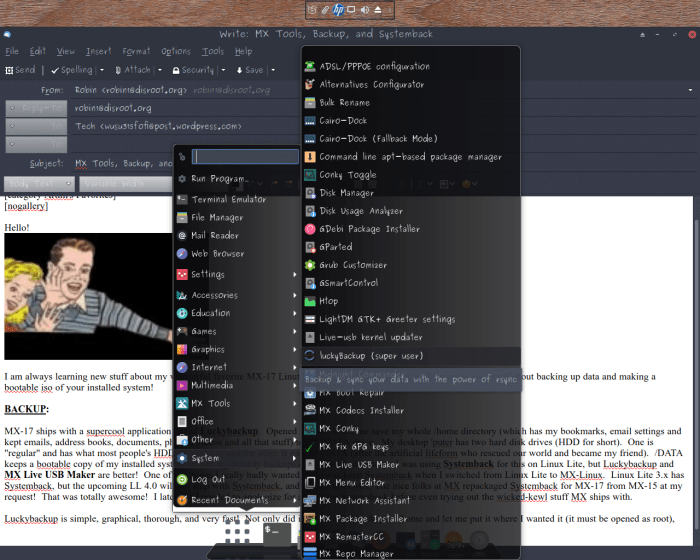This screenshot has width=700, height=560.
Task: Open Spelling dropdown arrow
Action: click(x=102, y=70)
